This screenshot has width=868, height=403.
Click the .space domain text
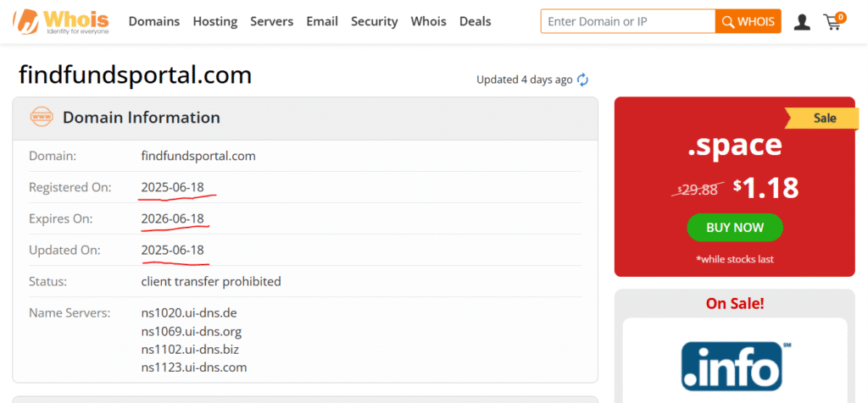[735, 146]
